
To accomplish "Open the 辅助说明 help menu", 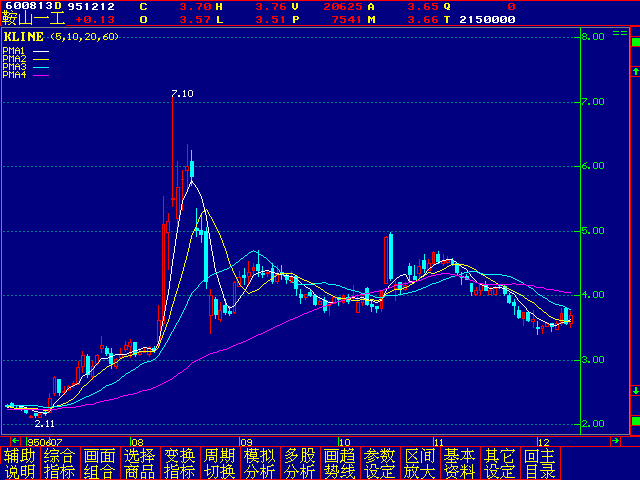I will coord(19,463).
